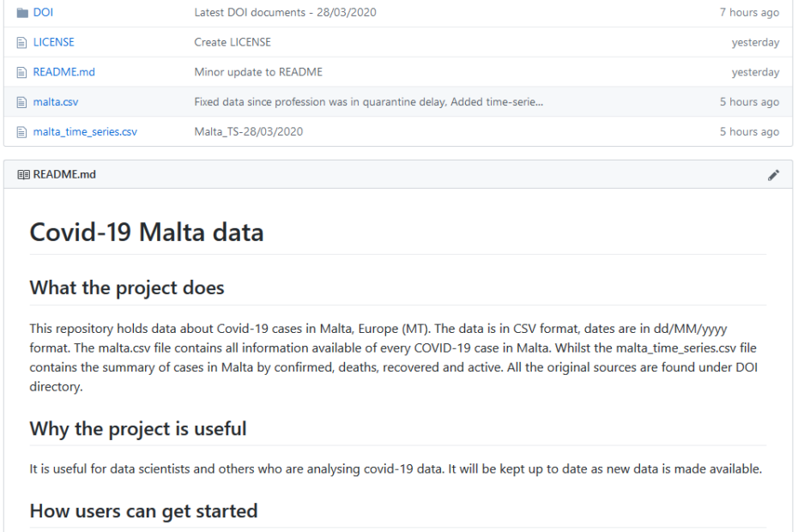Open the malta_time_series.csv file

(x=85, y=132)
